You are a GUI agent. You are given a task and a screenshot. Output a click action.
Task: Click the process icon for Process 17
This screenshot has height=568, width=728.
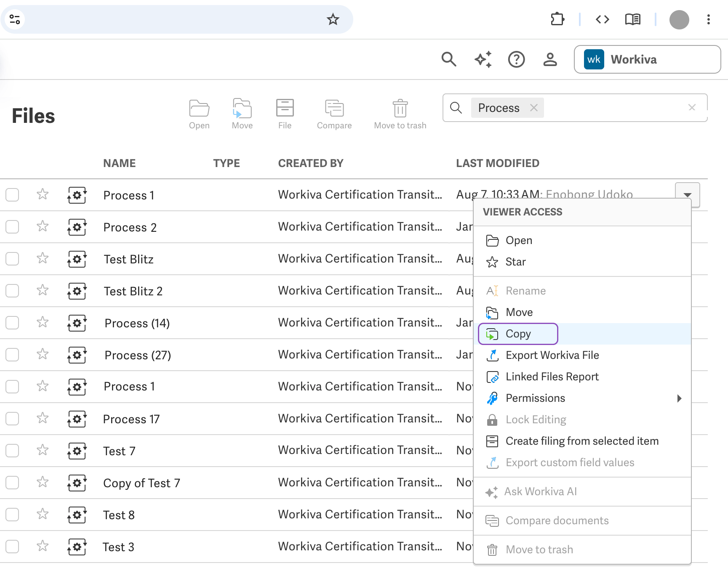coord(77,419)
